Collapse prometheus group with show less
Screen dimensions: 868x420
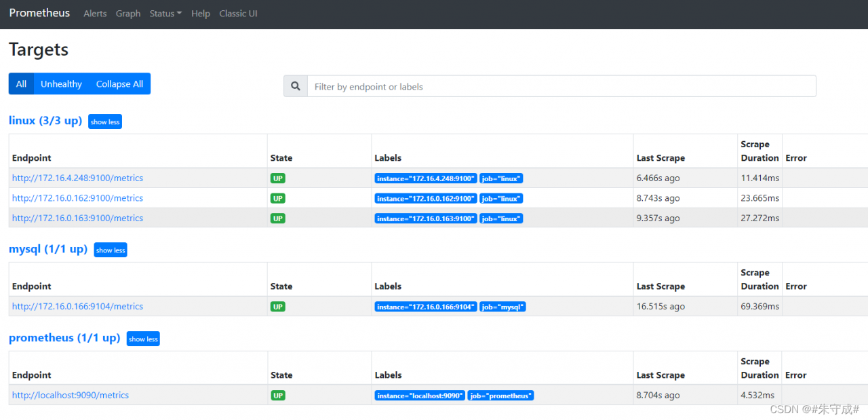coord(143,339)
